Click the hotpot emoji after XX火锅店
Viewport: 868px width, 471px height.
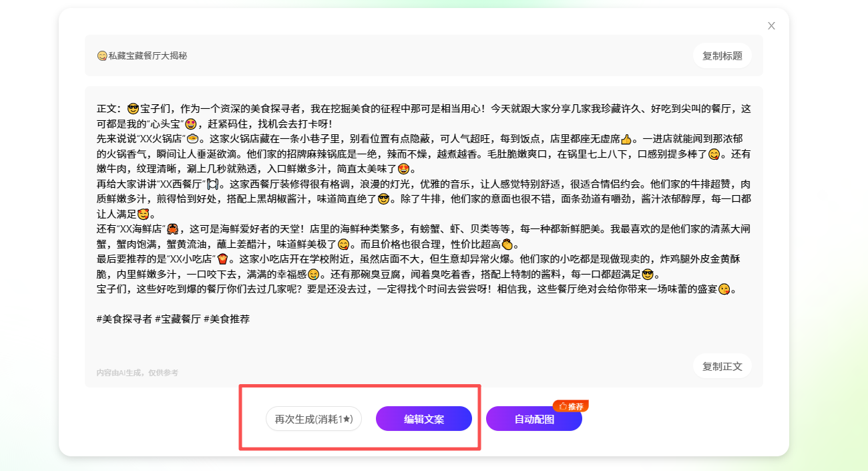[x=193, y=140]
